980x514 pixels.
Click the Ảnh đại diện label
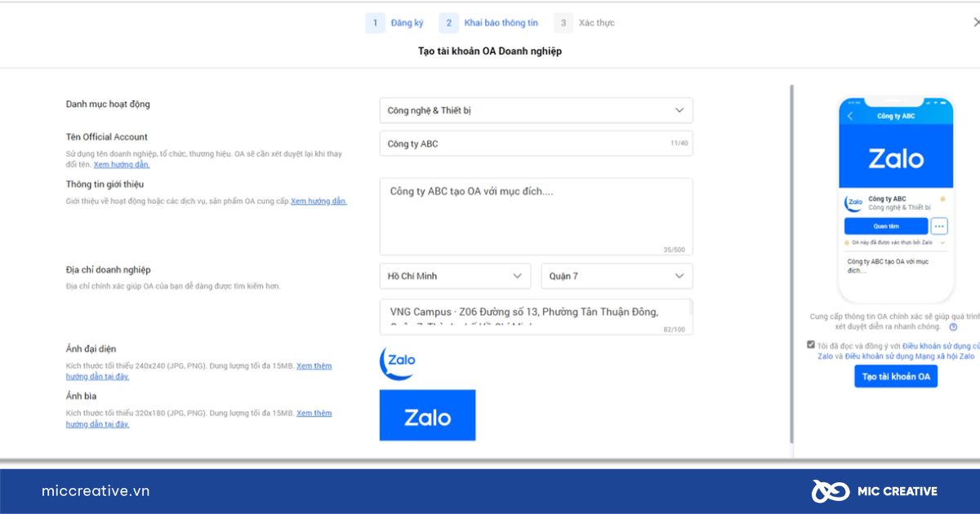click(x=91, y=349)
